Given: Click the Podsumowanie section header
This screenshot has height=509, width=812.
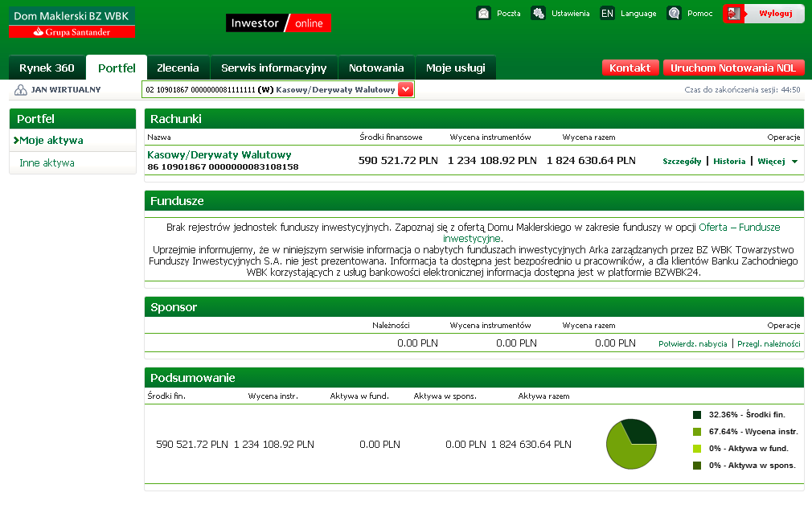Looking at the screenshot, I should [474, 378].
